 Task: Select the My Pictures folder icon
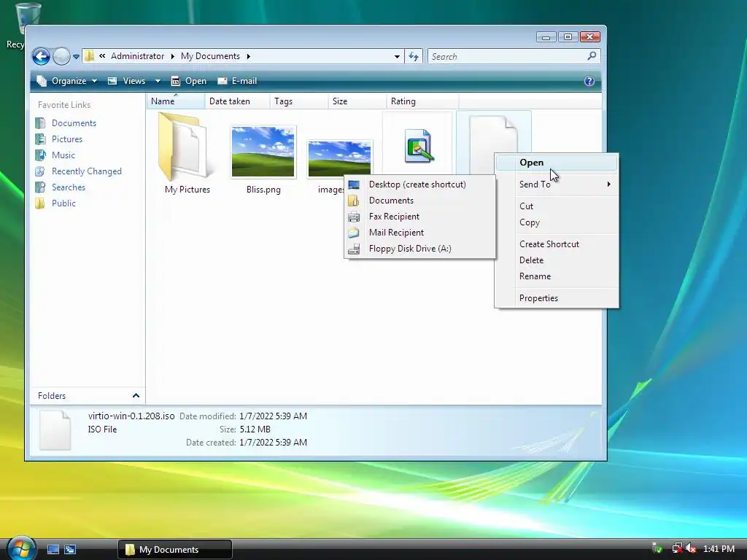(187, 147)
